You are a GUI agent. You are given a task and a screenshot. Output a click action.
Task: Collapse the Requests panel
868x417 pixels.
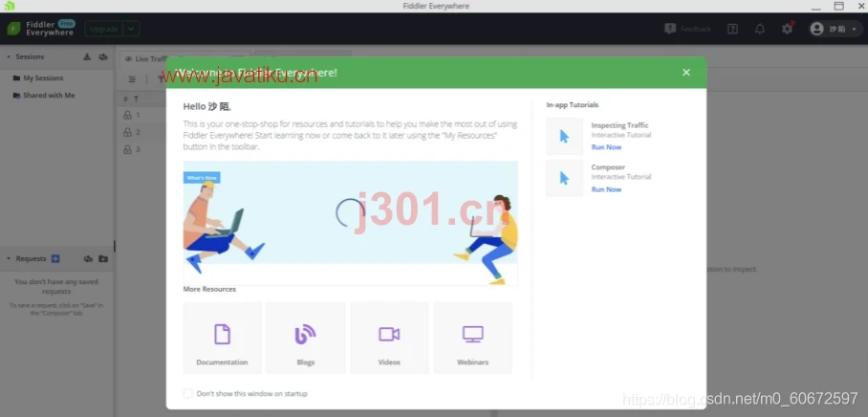coord(9,258)
